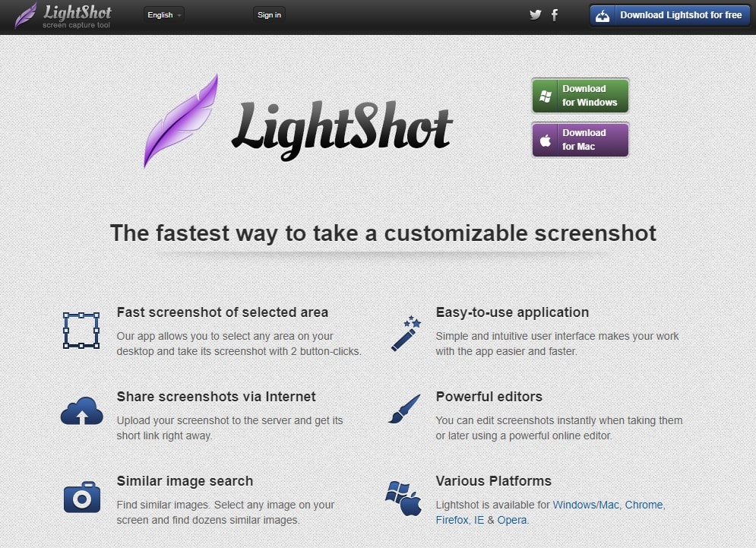Click the large purple feather logo
Viewport: 756px width, 548px height.
point(181,121)
